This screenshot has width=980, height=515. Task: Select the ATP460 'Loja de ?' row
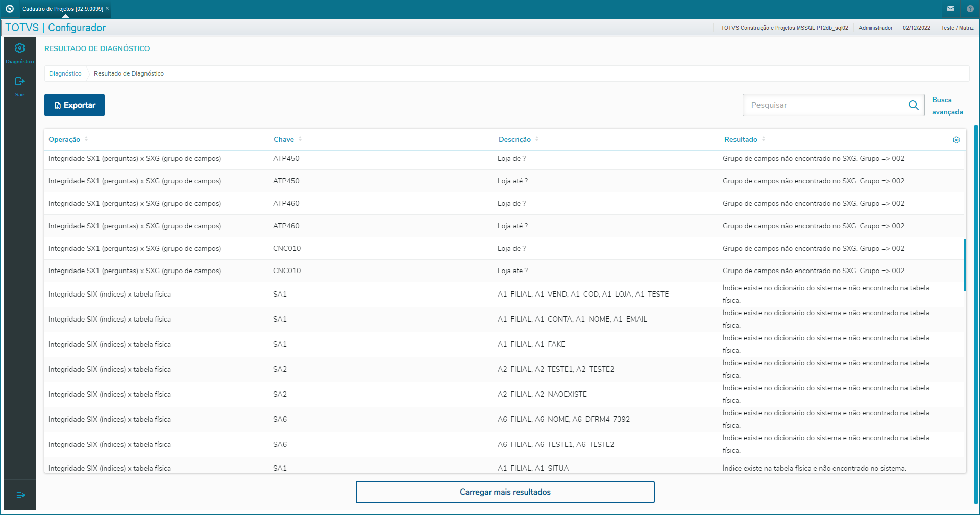[505, 204]
